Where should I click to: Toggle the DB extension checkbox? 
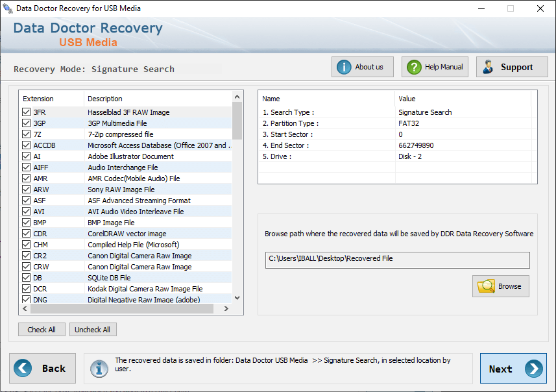26,277
